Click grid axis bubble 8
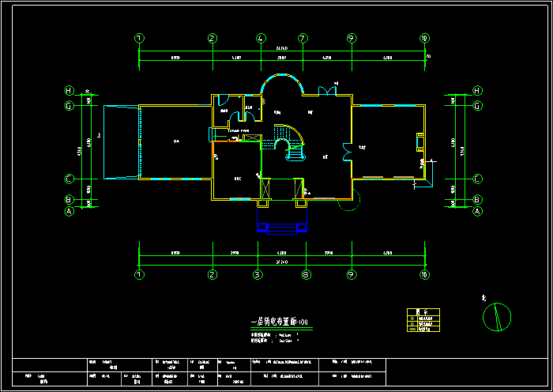This screenshot has width=553, height=392. [x=305, y=275]
